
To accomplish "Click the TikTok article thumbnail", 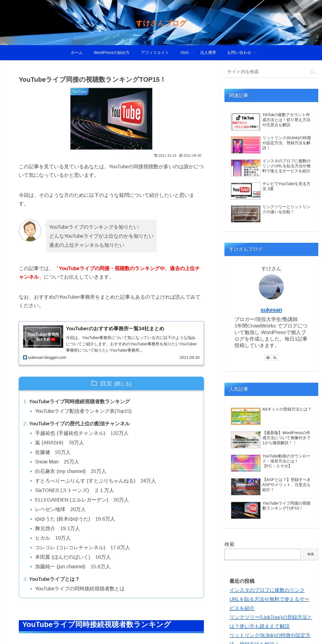I will [246, 122].
